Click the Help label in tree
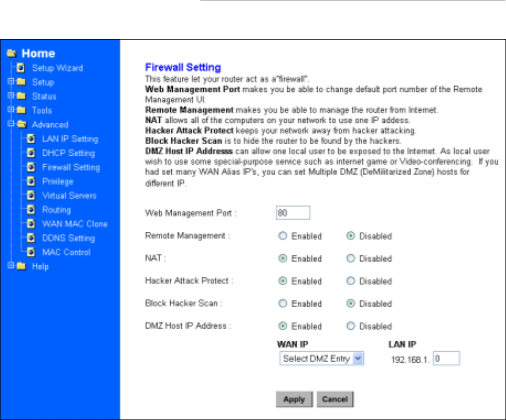The height and width of the screenshot is (420, 506). (40, 267)
